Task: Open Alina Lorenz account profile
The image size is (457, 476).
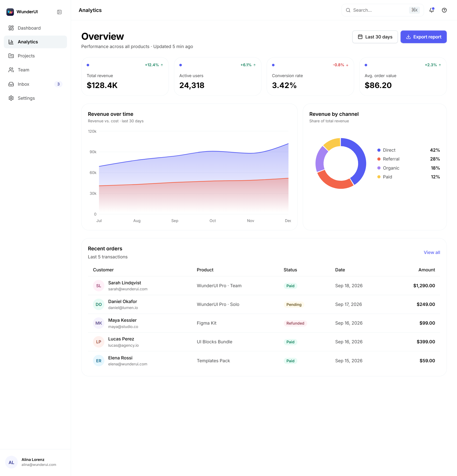Action: pyautogui.click(x=35, y=462)
